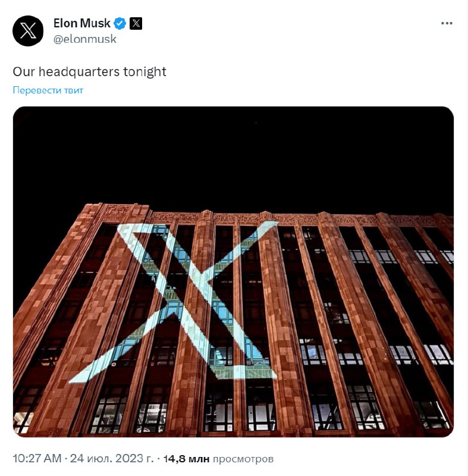Open the three-dot more options menu
The width and height of the screenshot is (468, 476).
point(447,24)
